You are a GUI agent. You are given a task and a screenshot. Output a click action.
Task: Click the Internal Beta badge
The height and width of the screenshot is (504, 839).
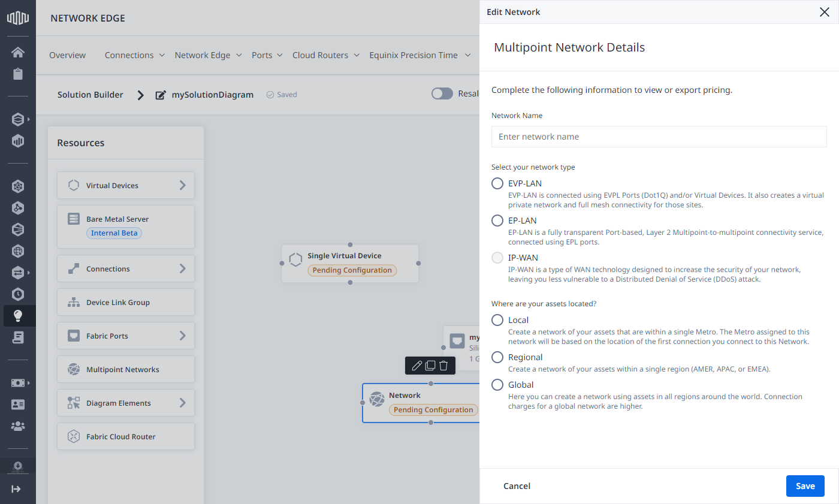click(x=114, y=233)
